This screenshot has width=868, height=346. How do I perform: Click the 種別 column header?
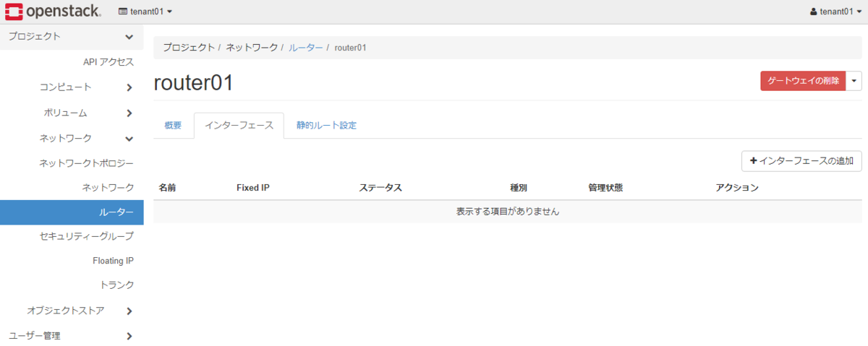pyautogui.click(x=519, y=188)
